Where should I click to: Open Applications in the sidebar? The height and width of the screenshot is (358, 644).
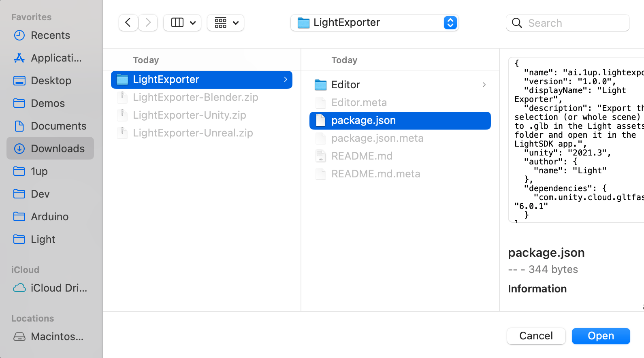(x=50, y=58)
